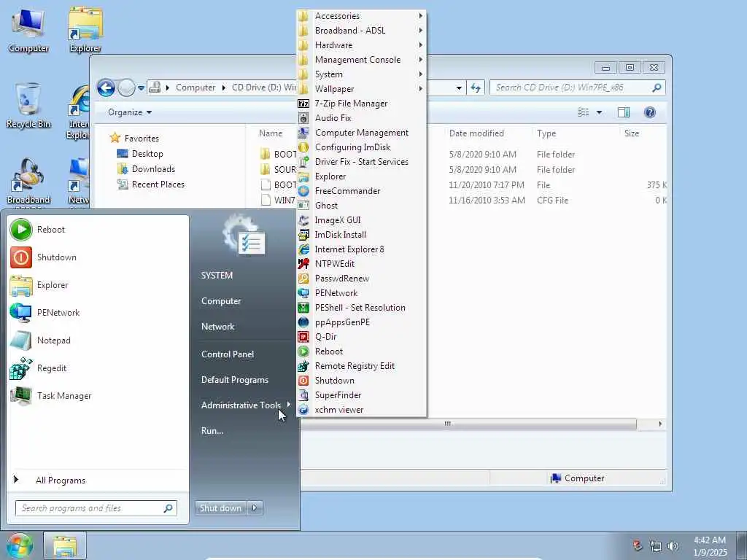
Task: Click the Computer desktop icon
Action: point(28,31)
